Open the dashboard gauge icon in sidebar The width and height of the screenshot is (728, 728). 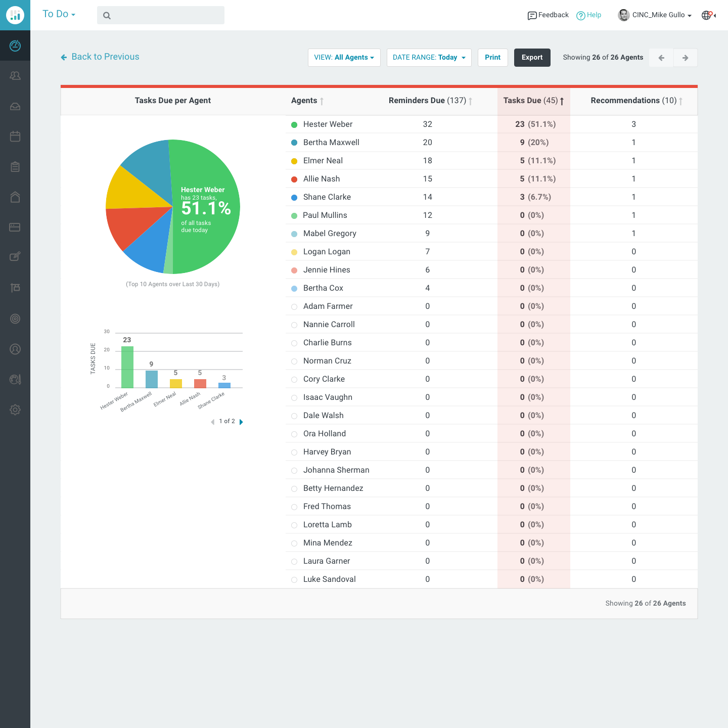pyautogui.click(x=15, y=45)
